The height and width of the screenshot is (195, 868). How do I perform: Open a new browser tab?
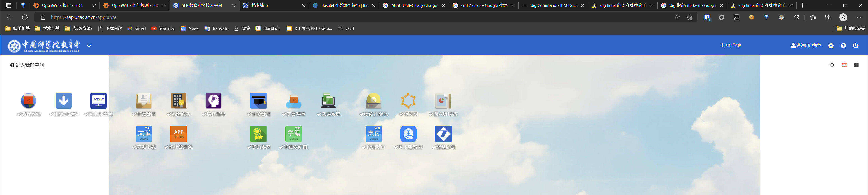pos(802,5)
